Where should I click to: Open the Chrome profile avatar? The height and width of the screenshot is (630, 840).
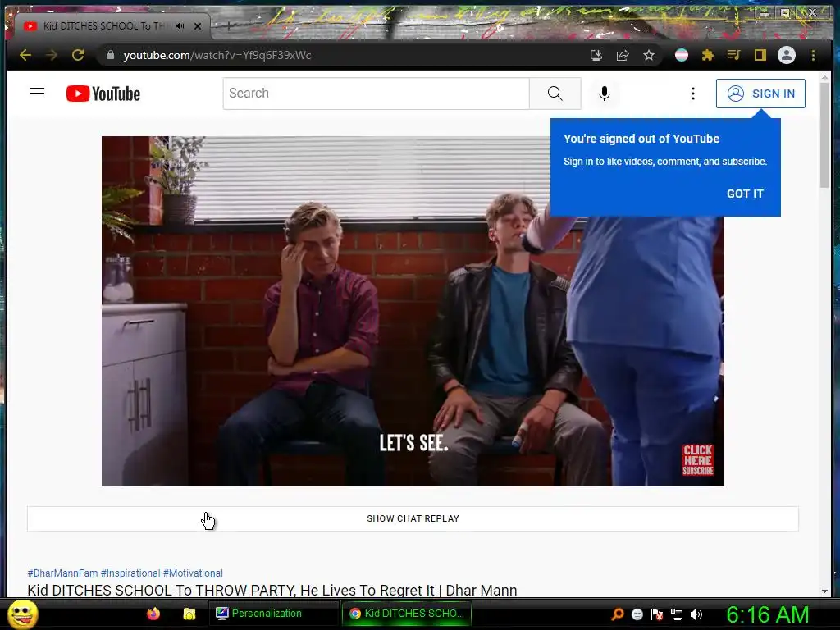coord(787,55)
